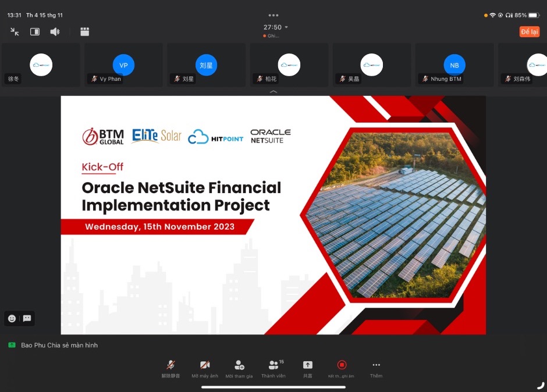Select the 吴晶 participant tile
Screen dimensions: 547x392
[371, 65]
